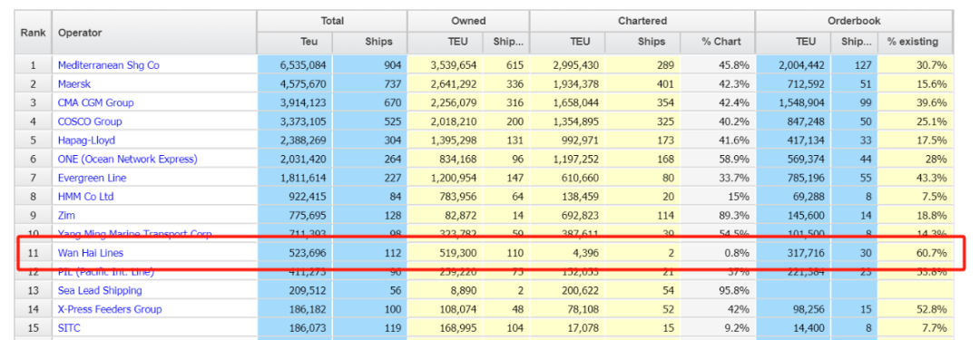Sort by Total Teu column header
The width and height of the screenshot is (980, 340).
pyautogui.click(x=295, y=42)
